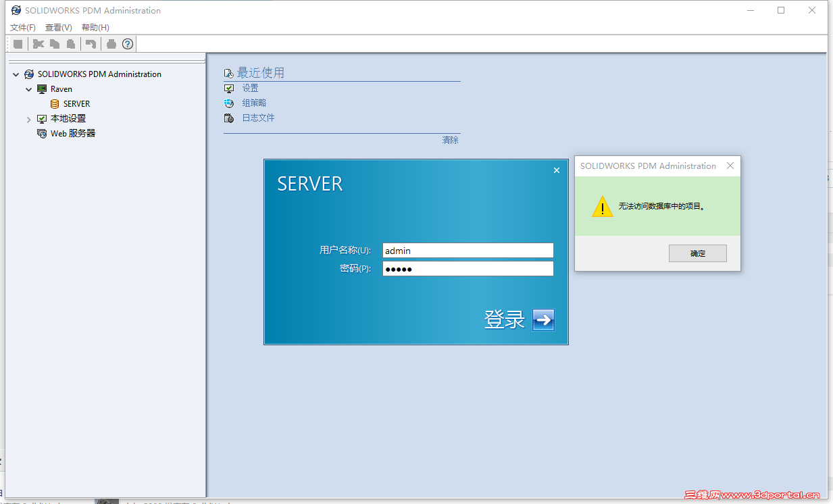Viewport: 833px width, 504px height.
Task: Click the greyed stop square toolbar icon
Action: pos(18,44)
